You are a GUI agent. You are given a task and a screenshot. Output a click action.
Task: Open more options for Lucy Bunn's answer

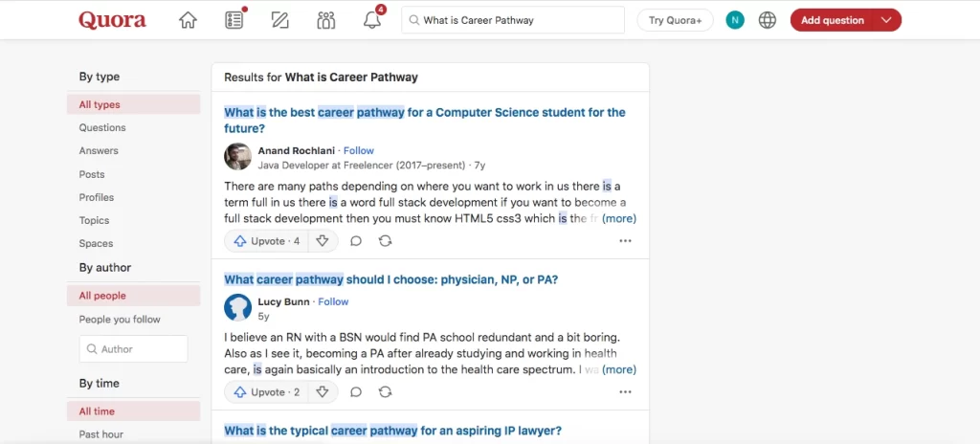tap(625, 392)
